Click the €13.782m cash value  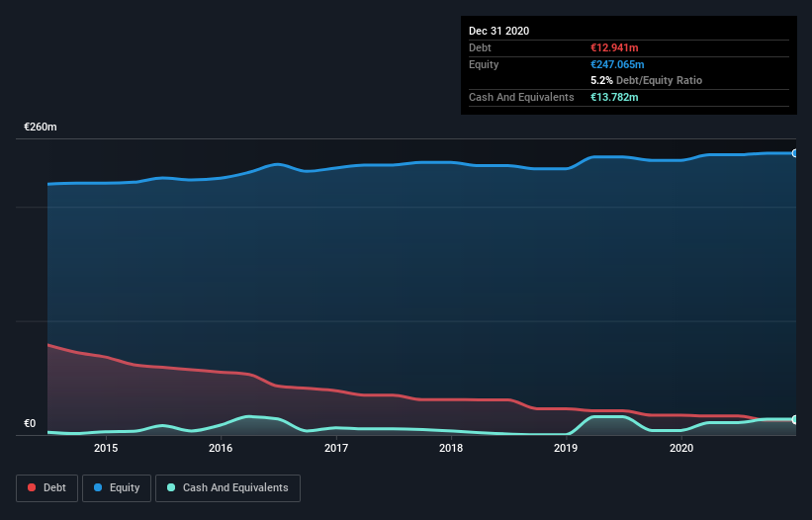coord(615,97)
